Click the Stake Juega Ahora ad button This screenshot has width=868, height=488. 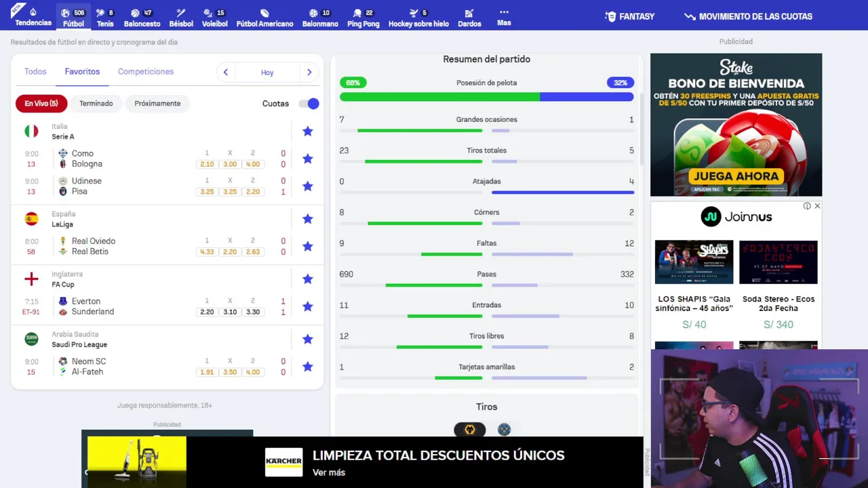pos(736,176)
